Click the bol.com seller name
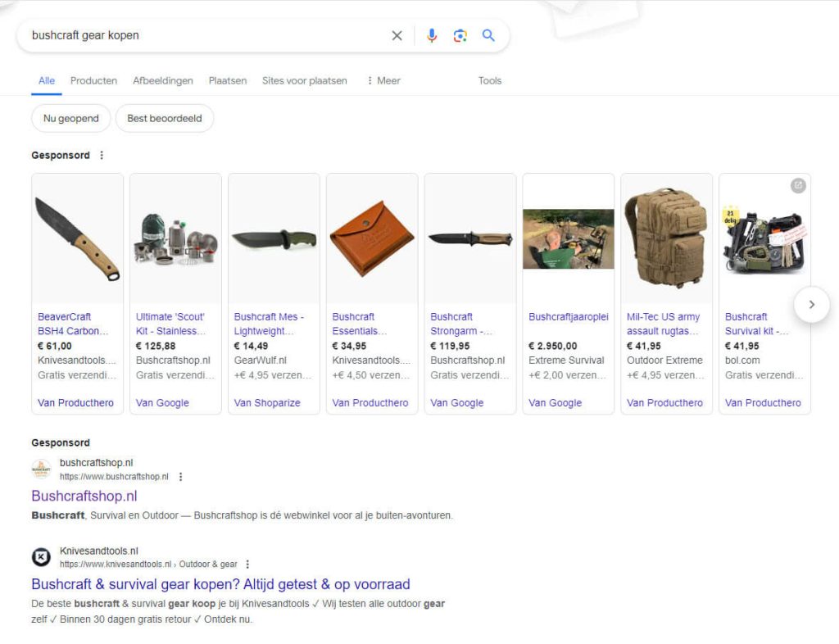This screenshot has height=644, width=839. coord(742,361)
